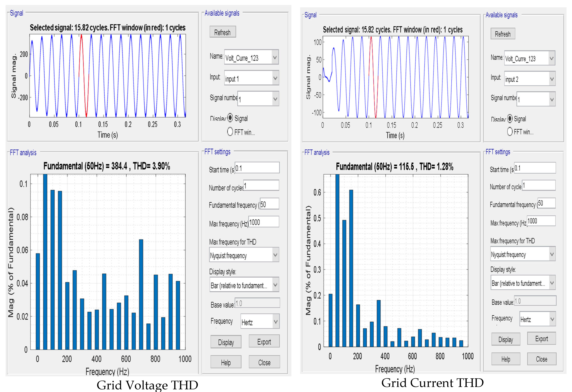Click Help button in left panel
This screenshot has width=572, height=392.
[226, 362]
